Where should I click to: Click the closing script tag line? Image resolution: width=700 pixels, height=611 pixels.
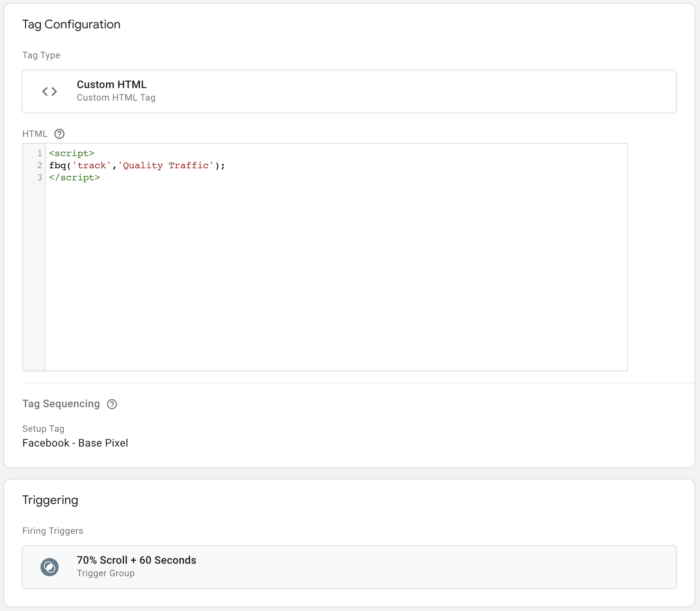75,178
